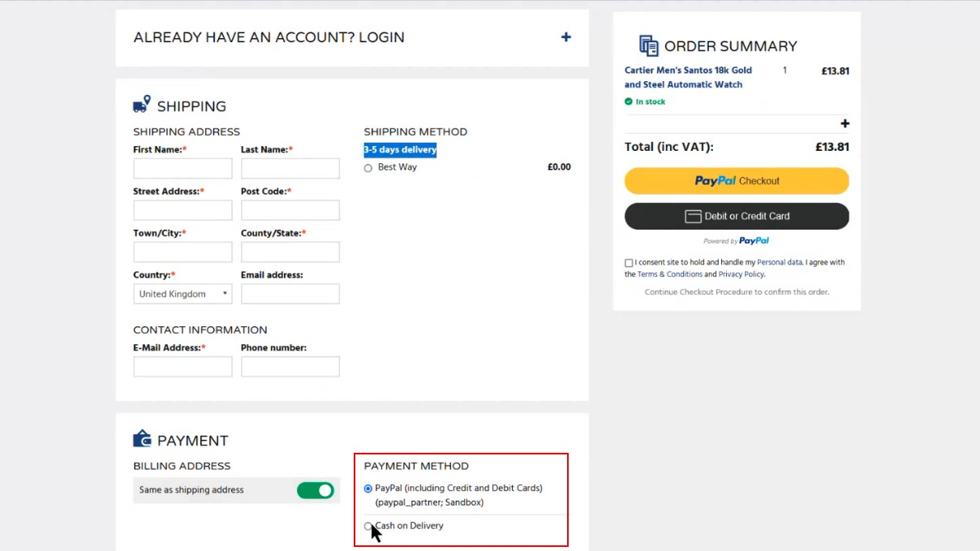Focus the First Name input field
Viewport: 980px width, 551px height.
click(183, 169)
